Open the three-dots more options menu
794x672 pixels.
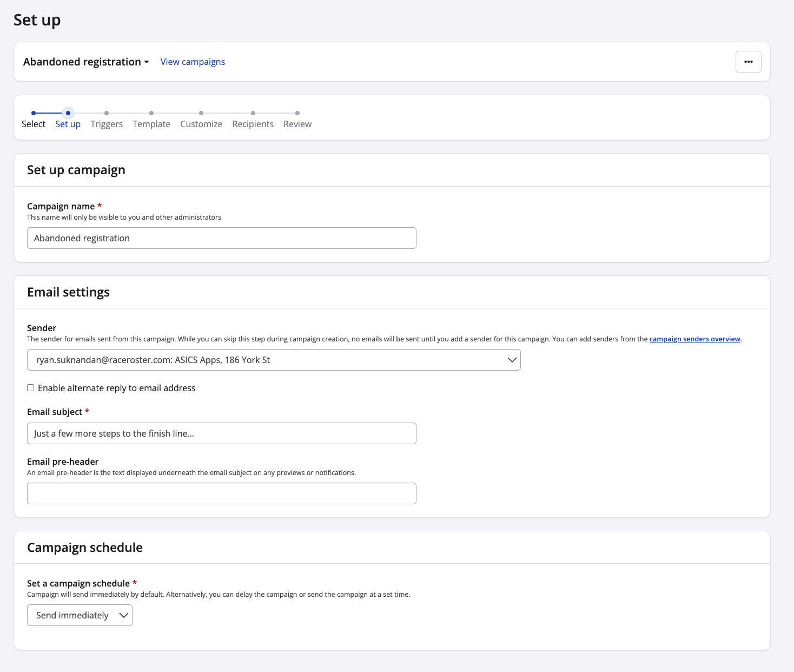pos(748,62)
